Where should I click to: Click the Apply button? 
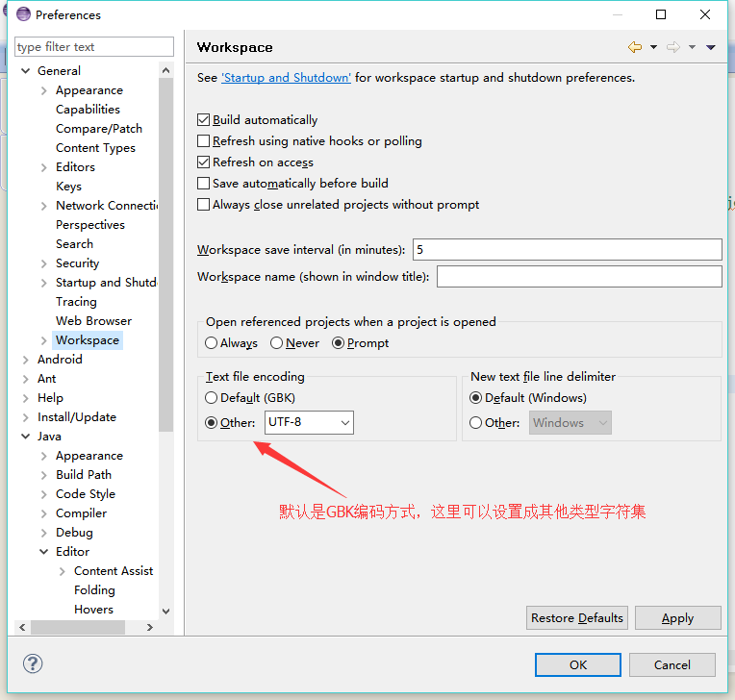tap(678, 618)
